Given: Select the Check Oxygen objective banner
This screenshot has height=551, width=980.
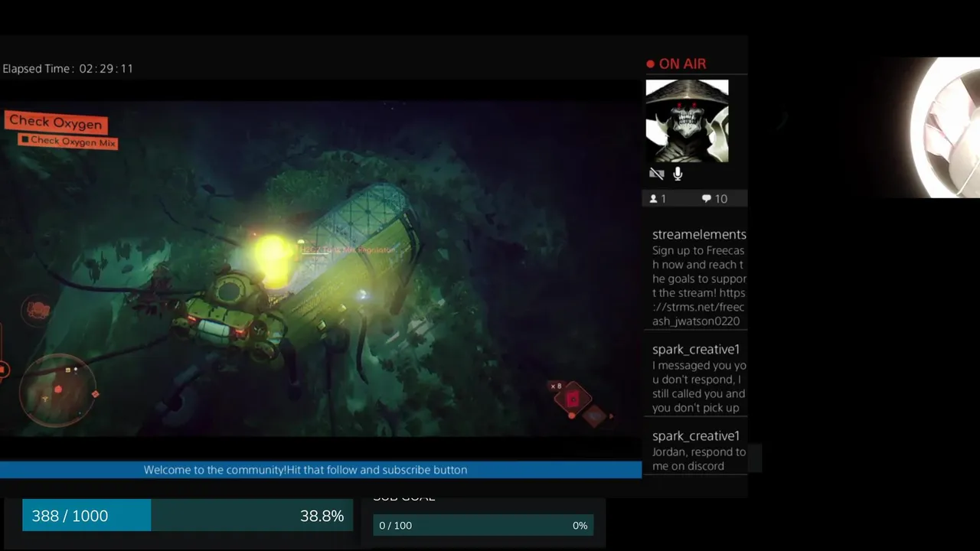Looking at the screenshot, I should click(55, 122).
